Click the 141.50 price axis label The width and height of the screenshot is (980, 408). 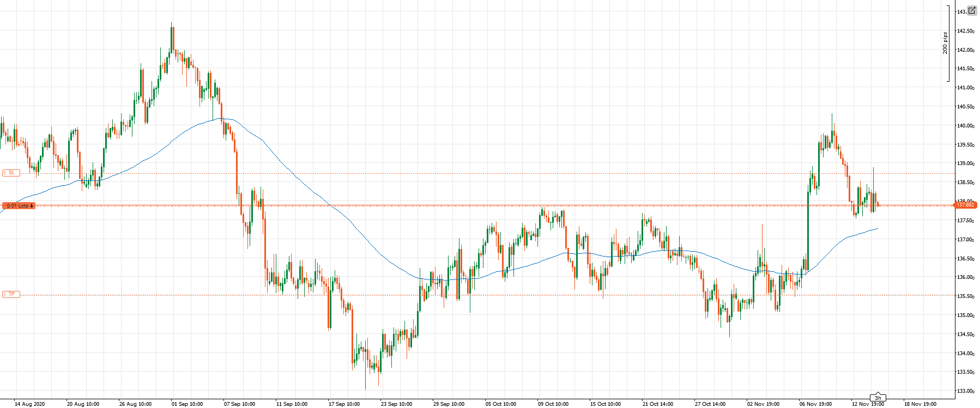(x=966, y=69)
